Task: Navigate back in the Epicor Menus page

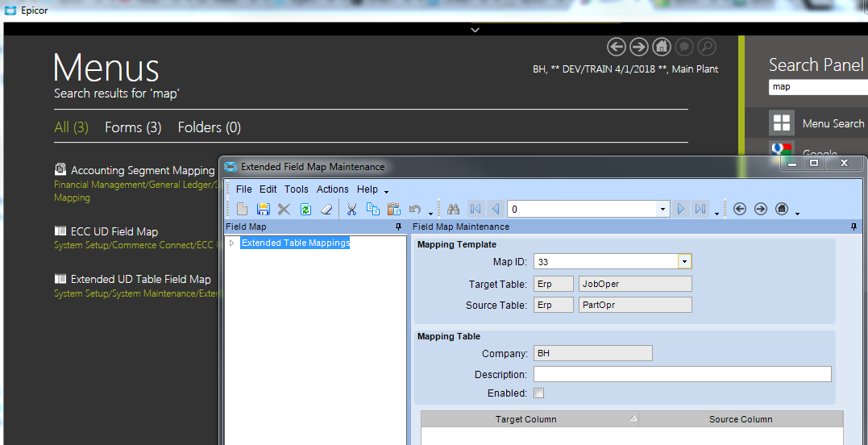Action: tap(617, 47)
